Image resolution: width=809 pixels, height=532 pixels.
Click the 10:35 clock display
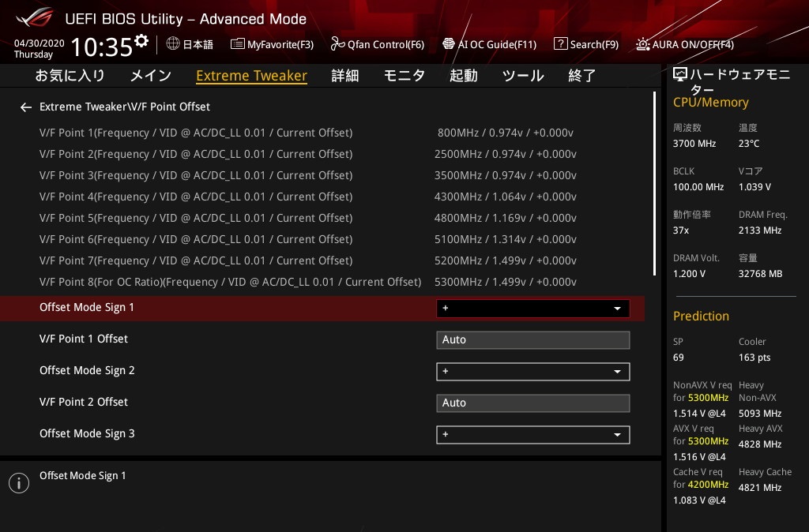coord(102,47)
